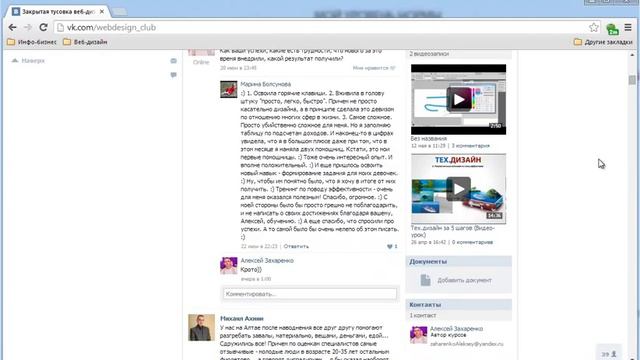The image size is (640, 360).
Task: Play the 'Тех.дизайн' video thumbnail
Action: [x=458, y=189]
